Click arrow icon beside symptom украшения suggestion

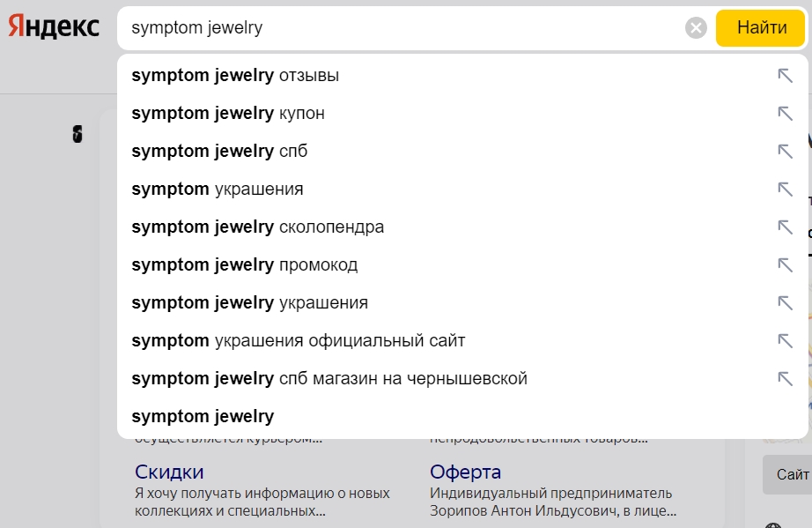785,190
